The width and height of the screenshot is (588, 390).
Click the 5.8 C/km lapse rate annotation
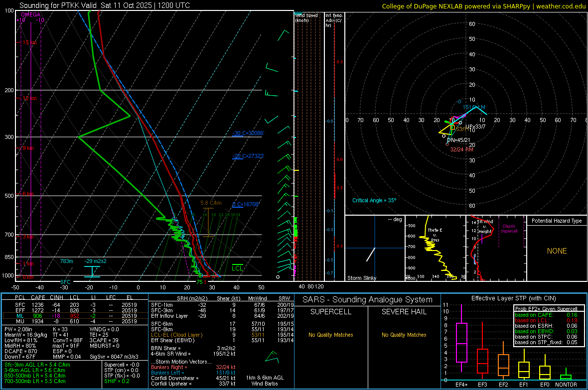click(x=211, y=203)
